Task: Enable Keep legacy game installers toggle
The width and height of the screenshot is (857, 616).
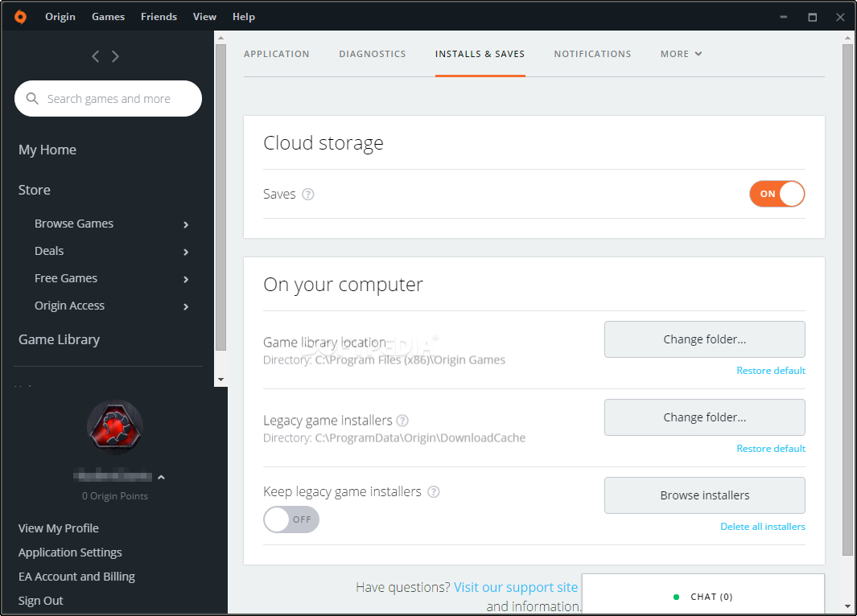Action: (291, 519)
